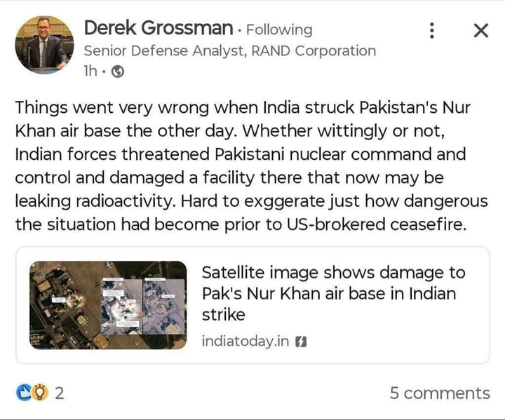505x420 pixels.
Task: Open Derek Grossman's profile photo
Action: tap(44, 45)
